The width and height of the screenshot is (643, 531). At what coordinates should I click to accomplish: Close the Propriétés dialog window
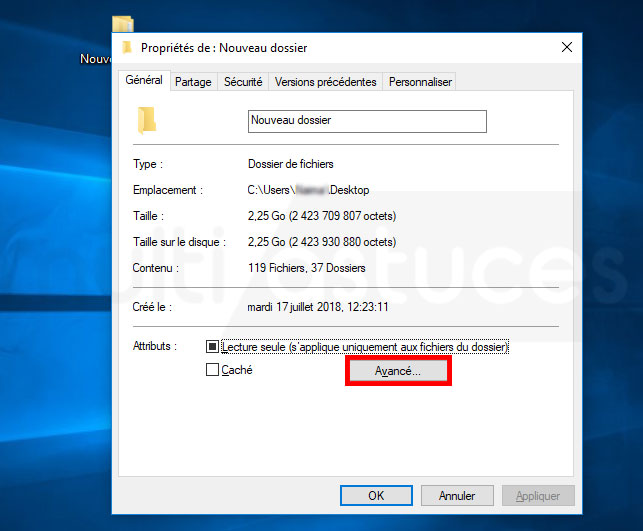[567, 47]
